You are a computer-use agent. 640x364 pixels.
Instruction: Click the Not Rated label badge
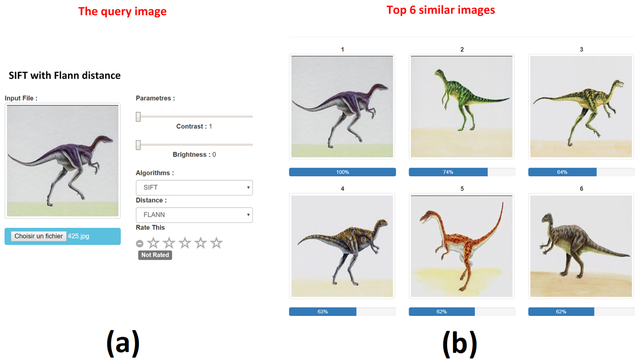(x=155, y=255)
